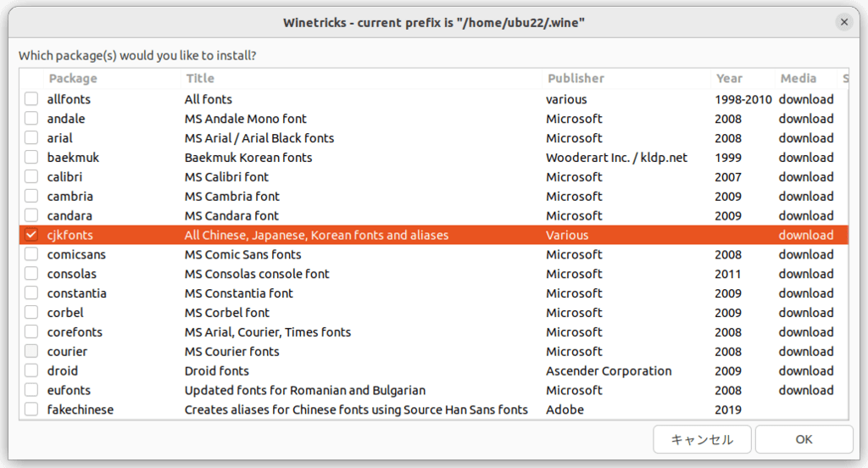Screen dimensions: 868x468
Task: Select the consolas checkbox
Action: (x=31, y=274)
